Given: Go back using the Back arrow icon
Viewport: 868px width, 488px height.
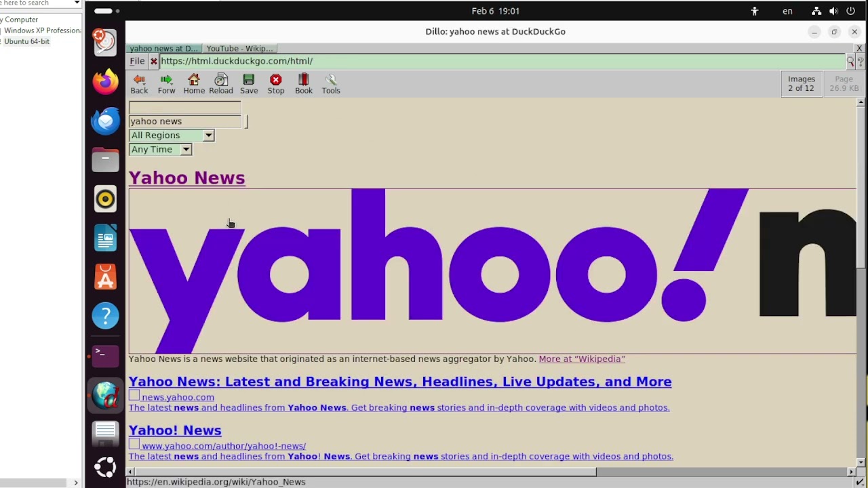Looking at the screenshot, I should click(x=139, y=84).
